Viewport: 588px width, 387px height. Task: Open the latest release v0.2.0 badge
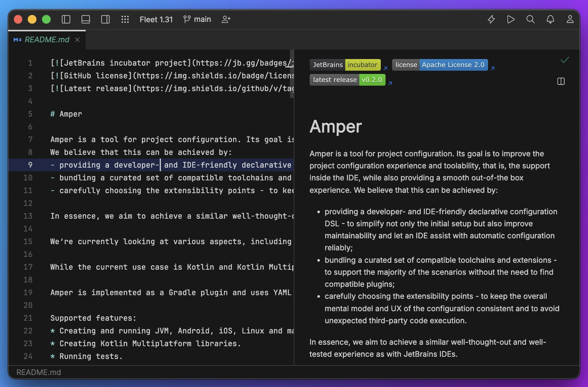tap(347, 80)
